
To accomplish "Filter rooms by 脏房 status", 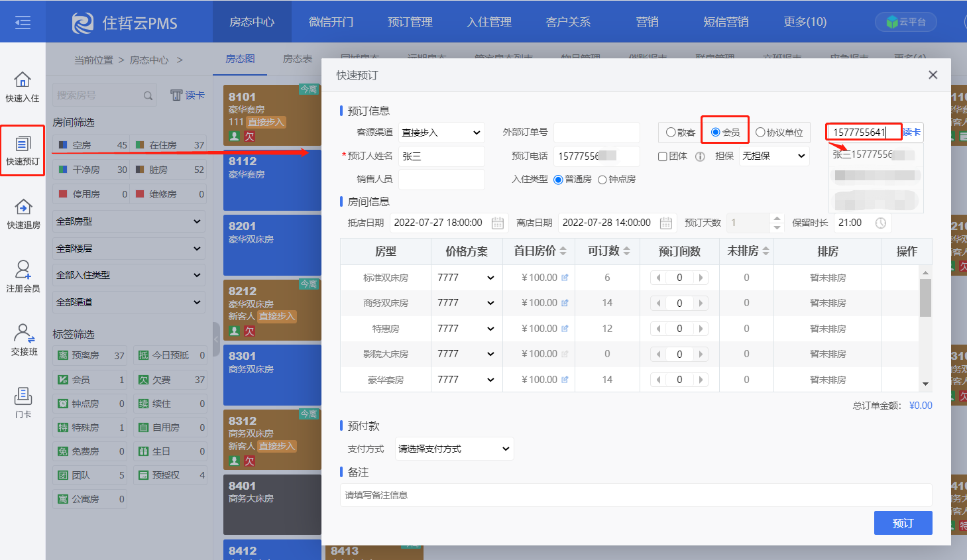I will [x=169, y=170].
